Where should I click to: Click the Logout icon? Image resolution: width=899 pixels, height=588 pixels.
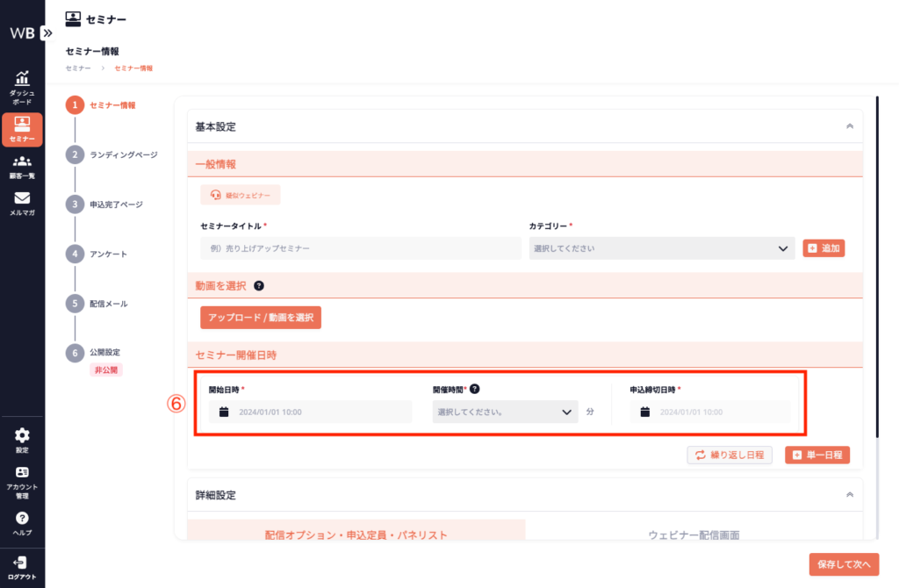pos(22,566)
